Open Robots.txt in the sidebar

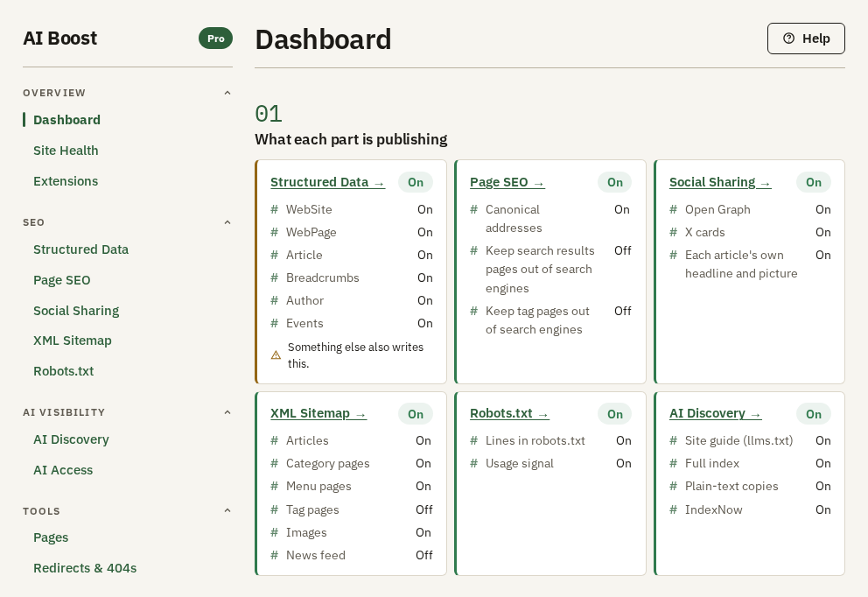pyautogui.click(x=63, y=371)
